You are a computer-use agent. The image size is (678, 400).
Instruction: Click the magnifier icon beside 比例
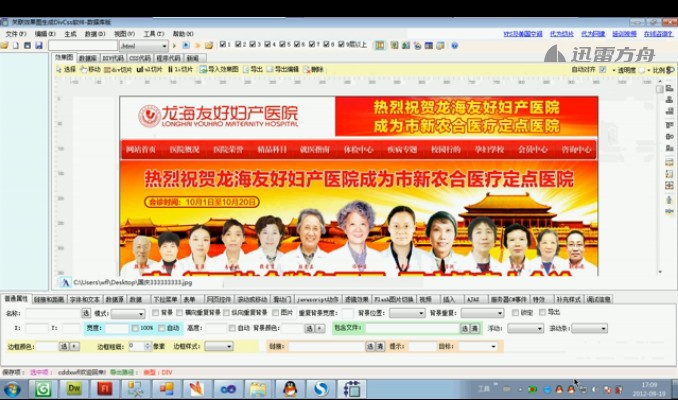point(670,70)
